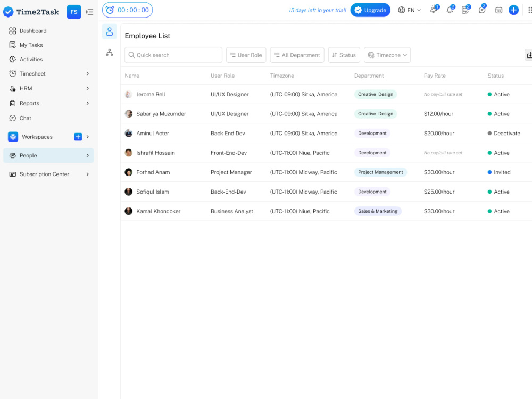
Task: Open the EN language dropdown
Action: [409, 10]
